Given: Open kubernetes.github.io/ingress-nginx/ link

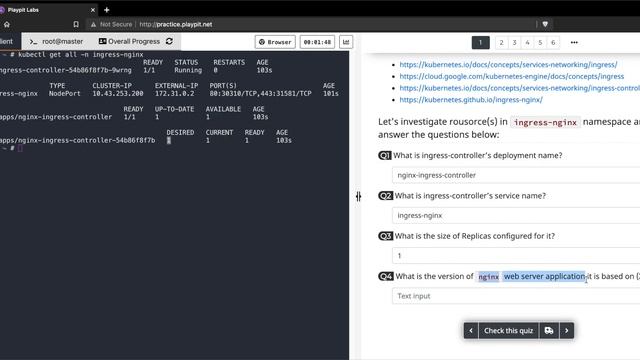Looking at the screenshot, I should [471, 100].
